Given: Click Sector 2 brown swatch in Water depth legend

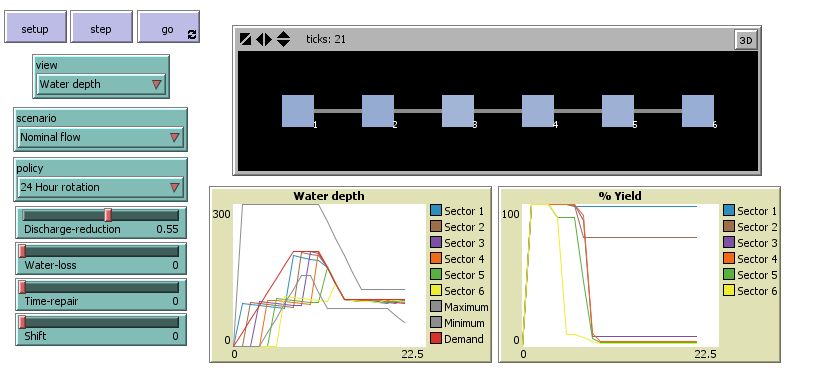Looking at the screenshot, I should [x=436, y=227].
